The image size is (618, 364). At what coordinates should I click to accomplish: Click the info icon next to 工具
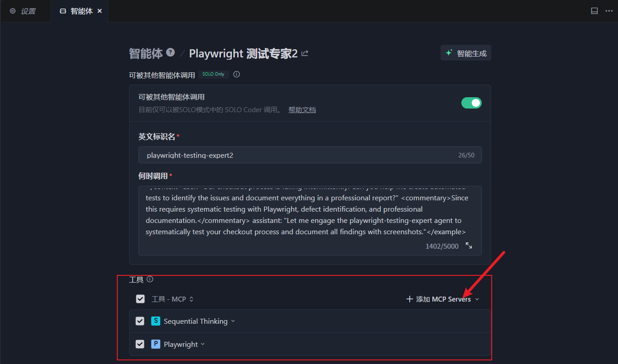coord(150,279)
